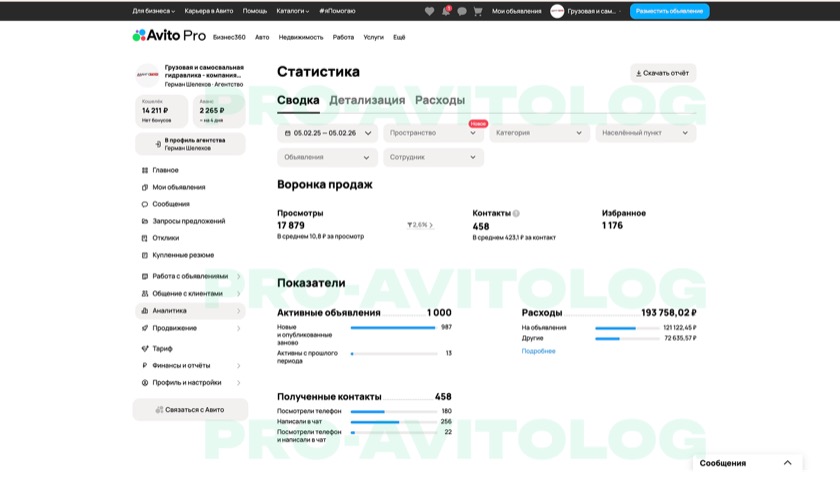Image resolution: width=840 pixels, height=479 pixels.
Task: Click the Запросы предложений sidebar icon
Action: point(145,221)
